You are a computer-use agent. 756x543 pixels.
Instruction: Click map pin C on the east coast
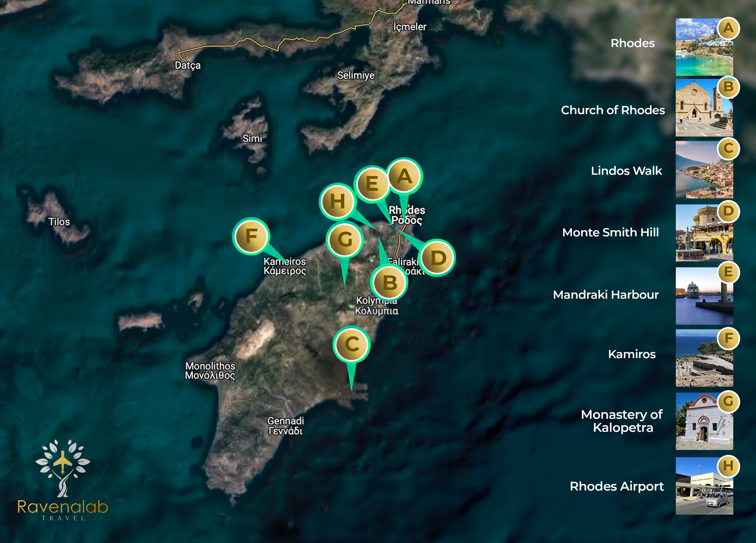pyautogui.click(x=351, y=344)
